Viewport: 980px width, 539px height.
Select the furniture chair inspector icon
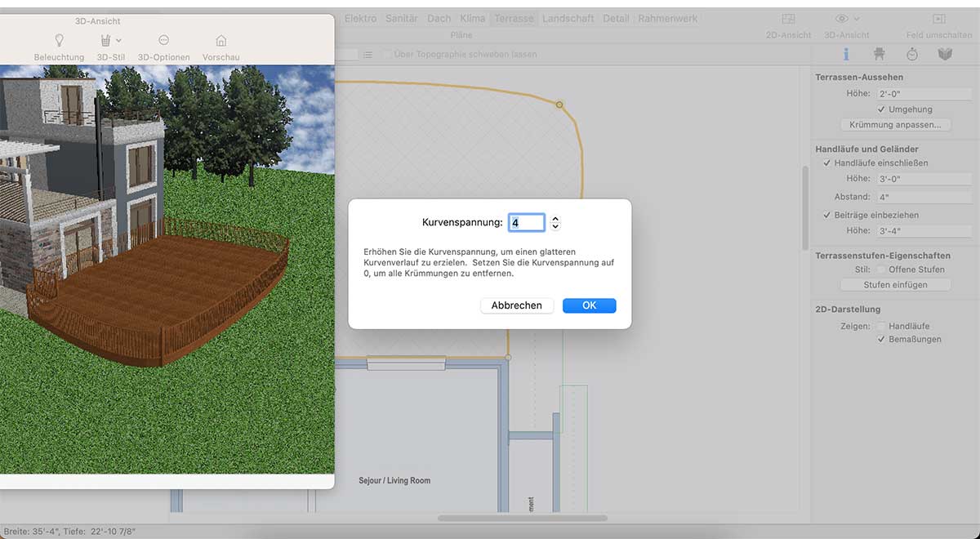[879, 54]
